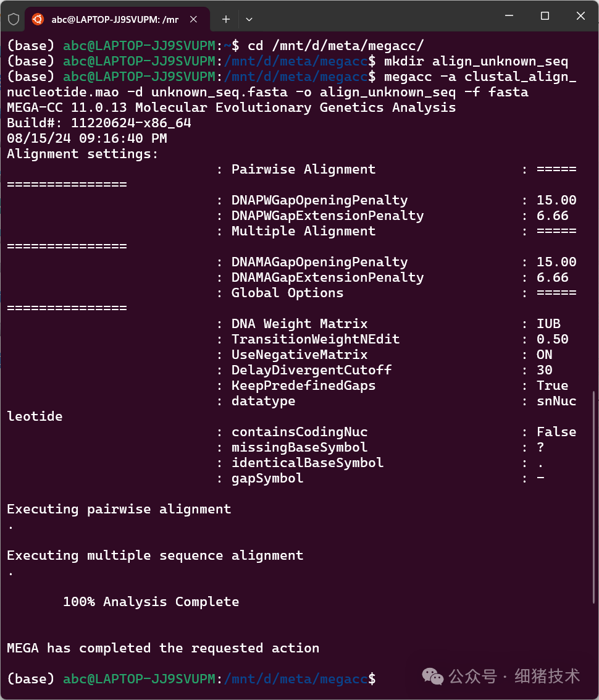Click the "DNA Weight Matrix" setting label

(x=299, y=324)
